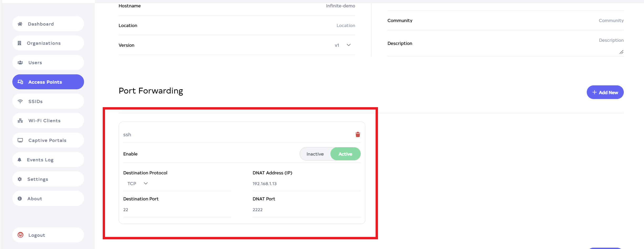Delete the ssh port forwarding rule
644x249 pixels.
(x=357, y=134)
